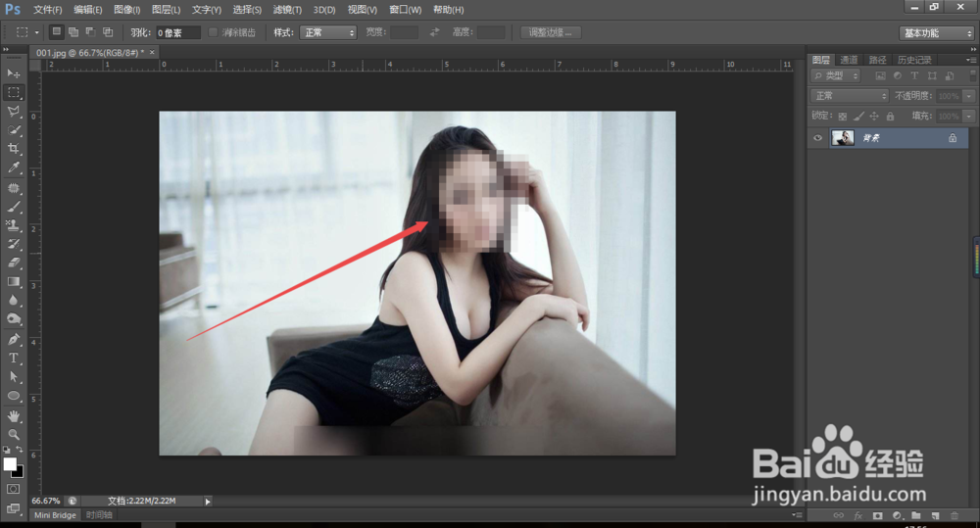This screenshot has height=528, width=980.
Task: Select the Horizontal Type tool
Action: point(13,358)
